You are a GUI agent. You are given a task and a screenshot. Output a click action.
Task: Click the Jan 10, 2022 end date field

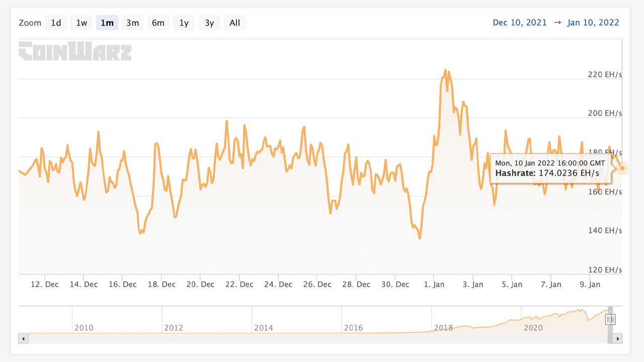593,23
